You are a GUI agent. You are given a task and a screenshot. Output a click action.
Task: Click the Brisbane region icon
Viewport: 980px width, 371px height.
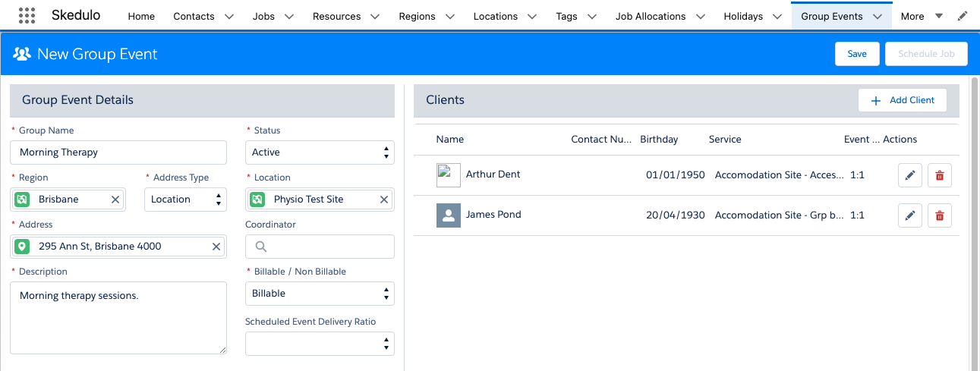tap(22, 200)
